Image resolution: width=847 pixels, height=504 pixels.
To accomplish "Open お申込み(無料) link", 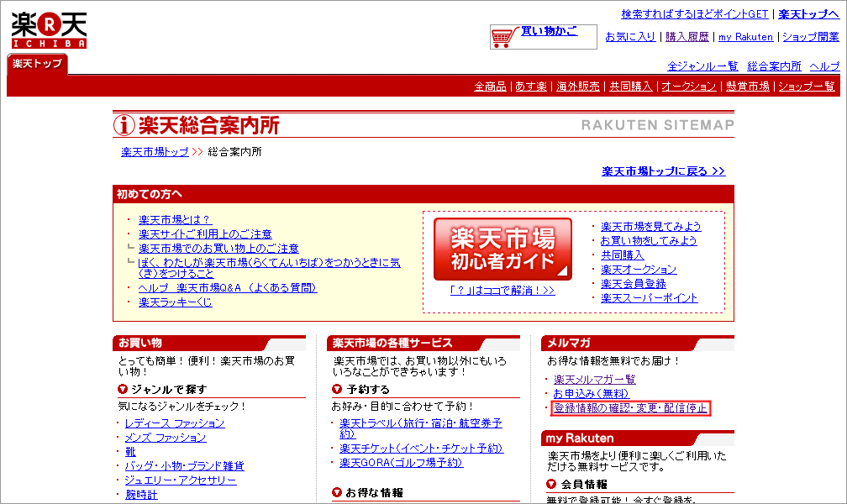I will click(x=591, y=394).
